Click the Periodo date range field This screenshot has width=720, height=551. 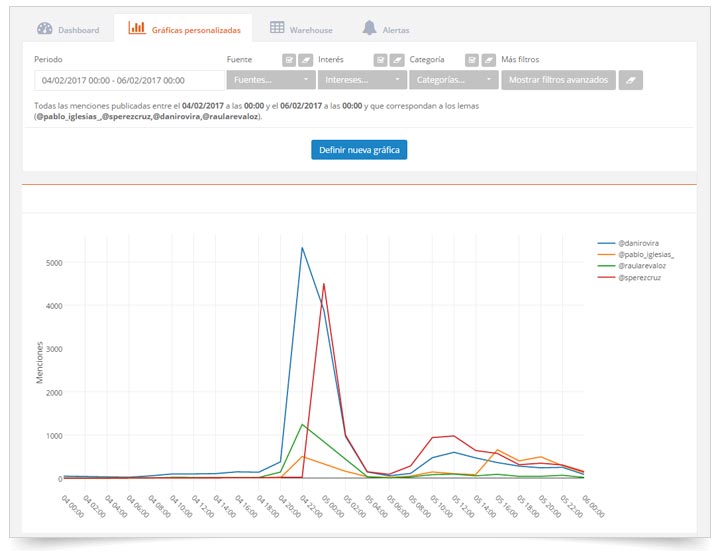pos(129,80)
